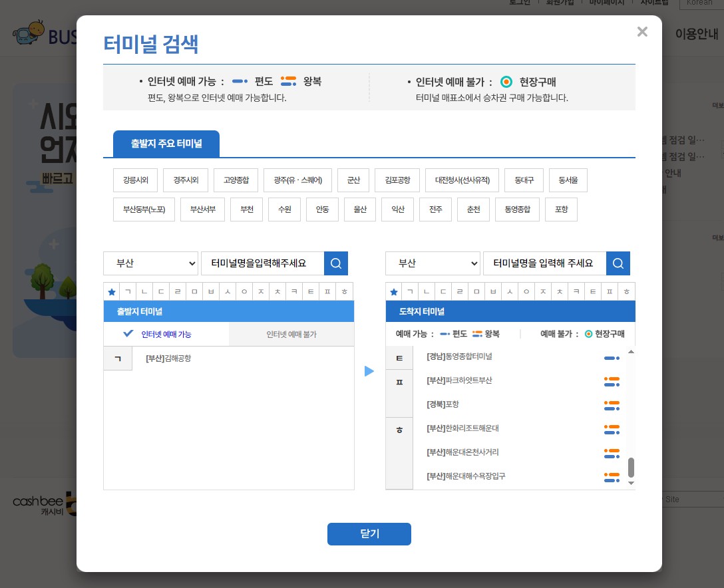Filter arrival terminals by ㅎ consonant
Viewport: 724px width, 588px height.
(x=626, y=292)
